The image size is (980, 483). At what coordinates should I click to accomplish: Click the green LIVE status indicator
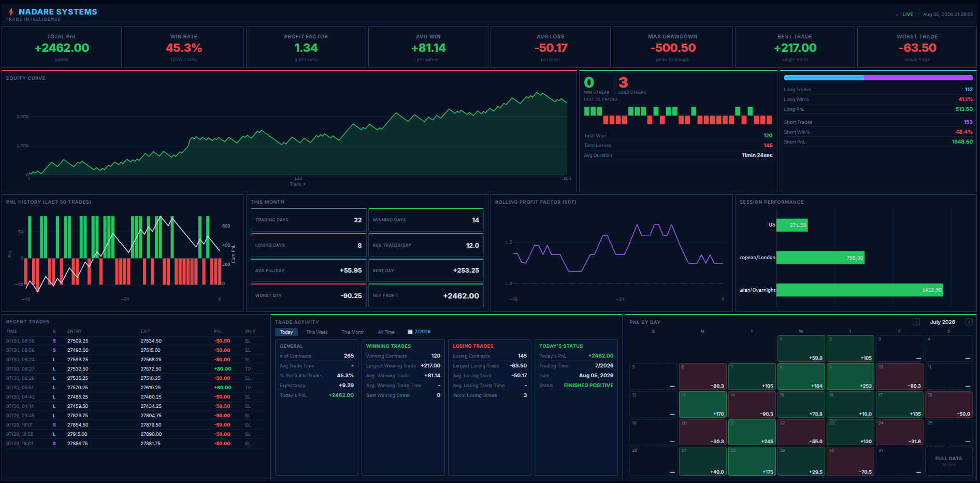(904, 15)
